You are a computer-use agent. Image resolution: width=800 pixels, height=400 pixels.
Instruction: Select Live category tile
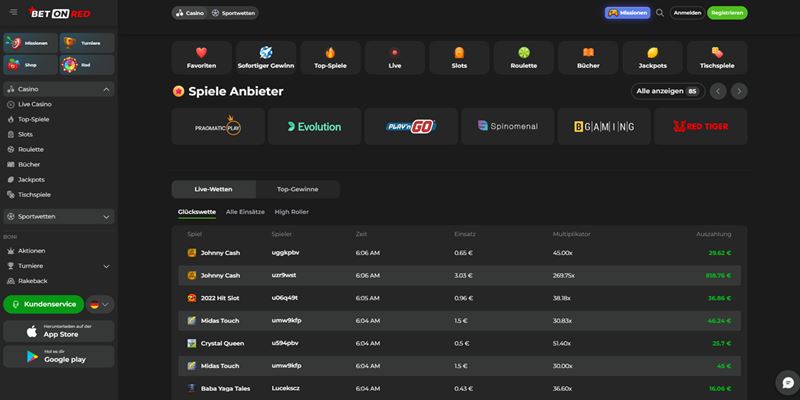tap(395, 58)
